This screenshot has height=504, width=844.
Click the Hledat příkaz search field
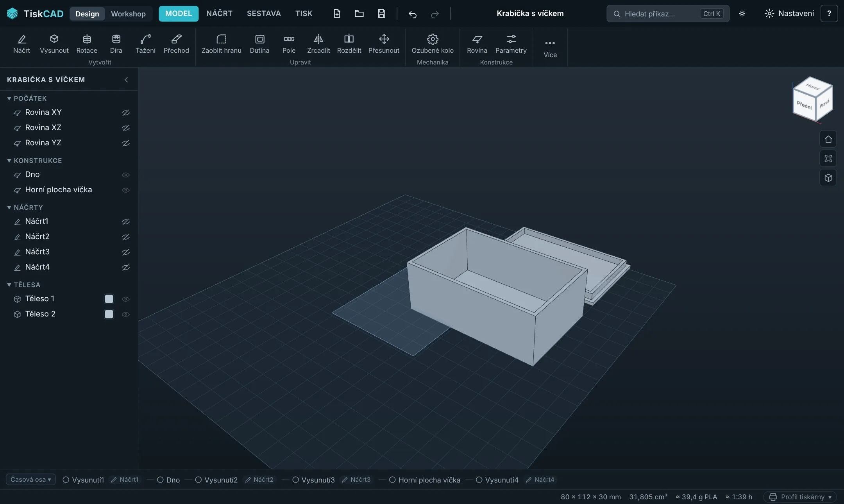(x=668, y=14)
